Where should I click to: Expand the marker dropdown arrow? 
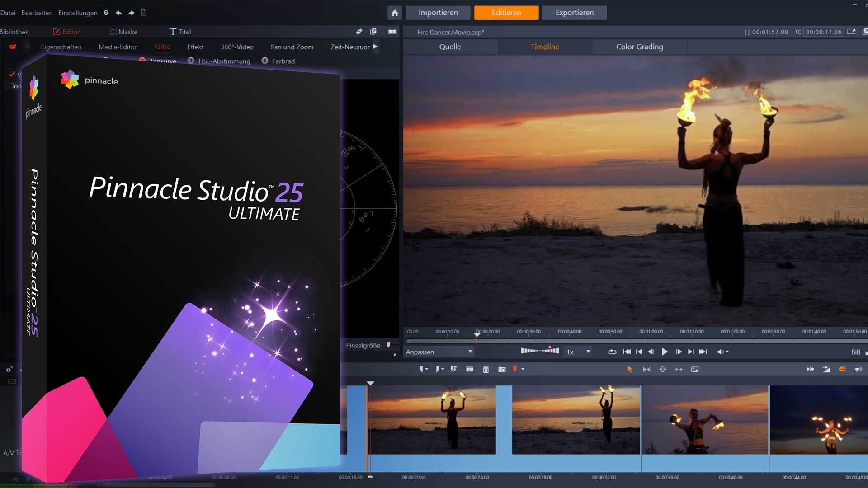point(523,369)
